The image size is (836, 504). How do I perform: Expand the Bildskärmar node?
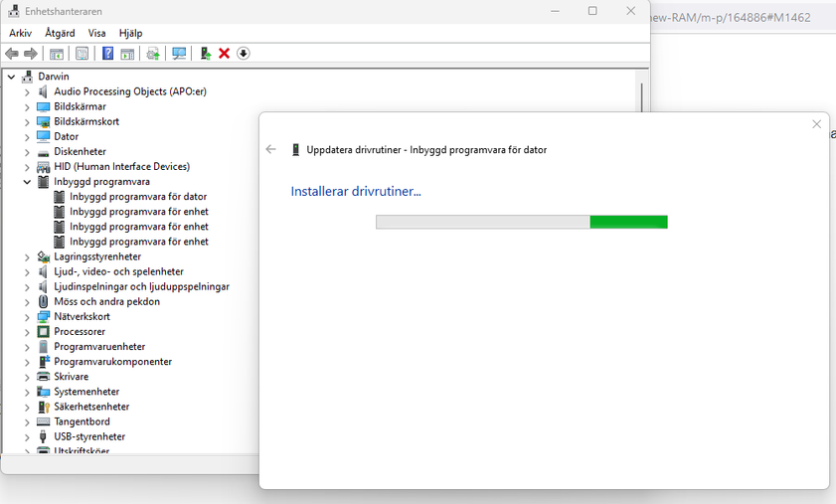(27, 106)
